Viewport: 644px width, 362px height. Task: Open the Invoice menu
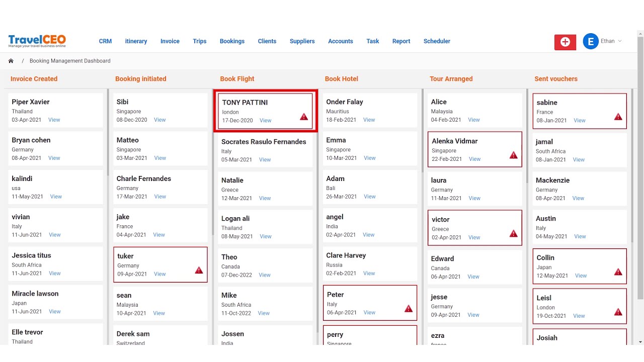[x=170, y=41]
